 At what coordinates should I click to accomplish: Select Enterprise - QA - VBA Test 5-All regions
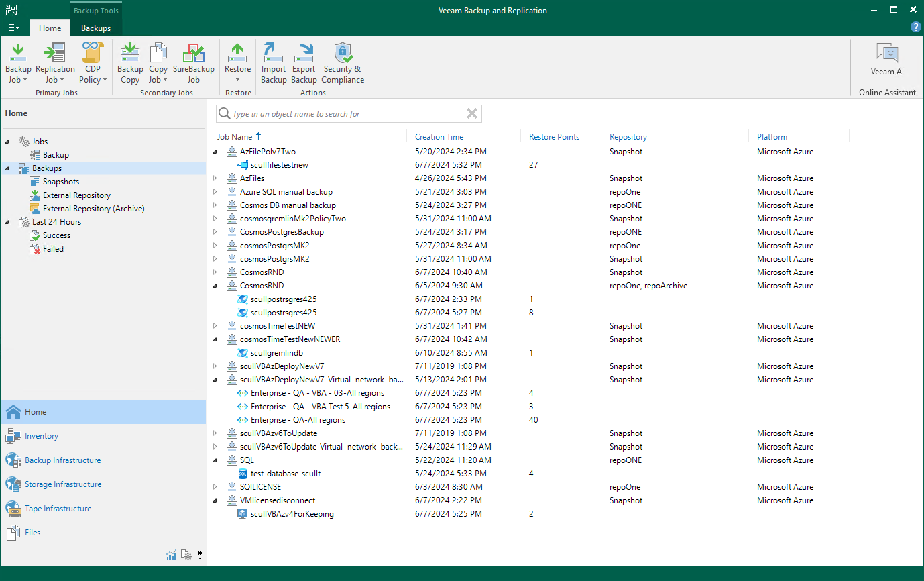tap(321, 407)
